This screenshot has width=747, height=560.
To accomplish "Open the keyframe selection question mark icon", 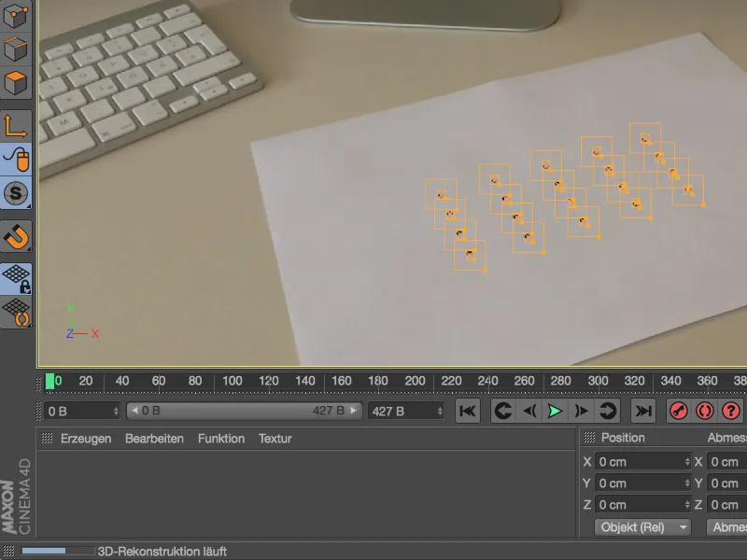I will click(731, 411).
